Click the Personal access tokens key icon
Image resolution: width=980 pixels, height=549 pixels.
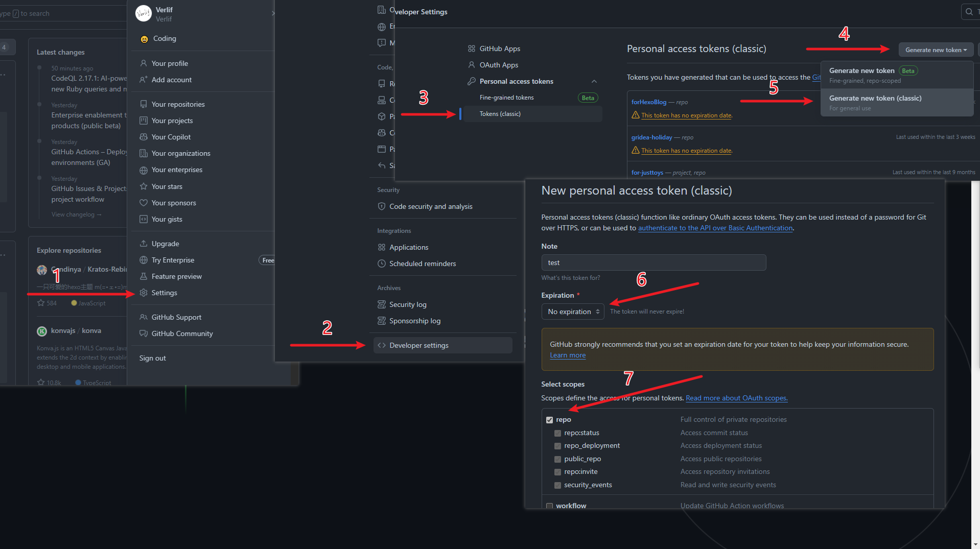point(471,81)
